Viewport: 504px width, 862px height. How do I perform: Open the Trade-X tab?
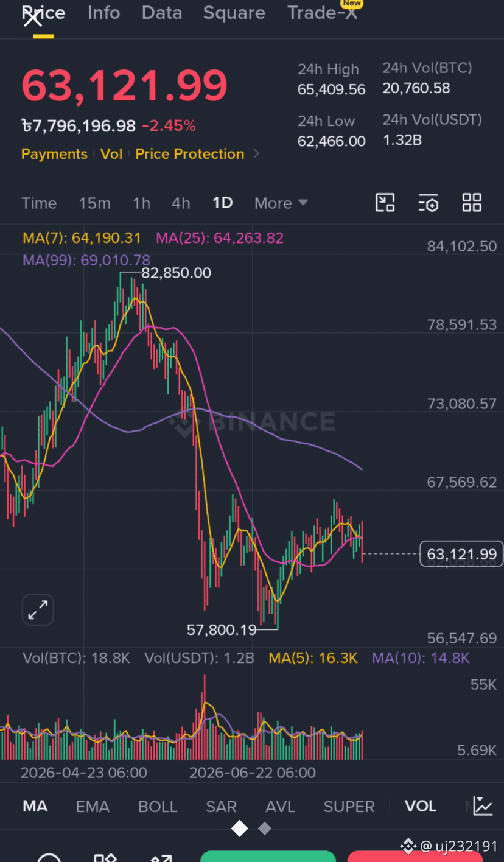[323, 13]
